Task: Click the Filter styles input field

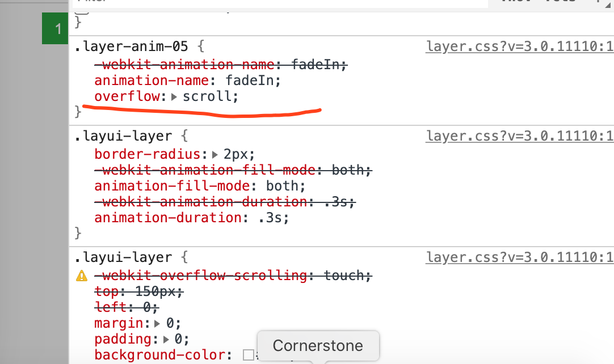Action: (x=278, y=3)
